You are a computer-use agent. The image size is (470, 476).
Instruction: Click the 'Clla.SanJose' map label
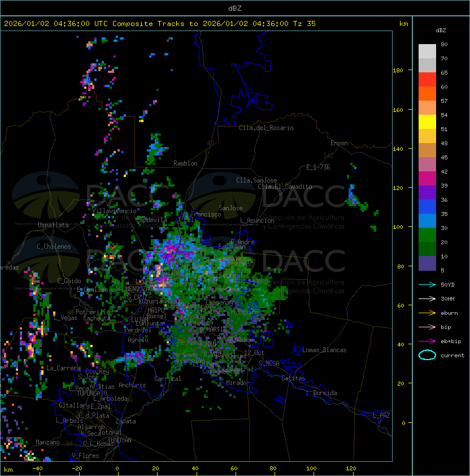[256, 180]
